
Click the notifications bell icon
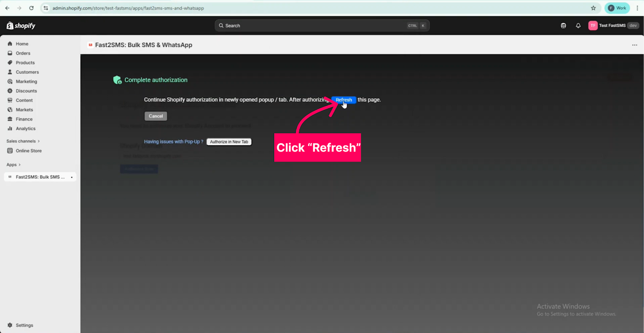[x=578, y=26]
